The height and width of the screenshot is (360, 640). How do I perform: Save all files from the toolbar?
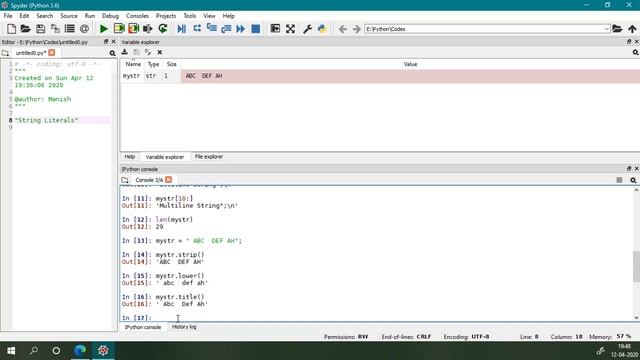point(55,29)
